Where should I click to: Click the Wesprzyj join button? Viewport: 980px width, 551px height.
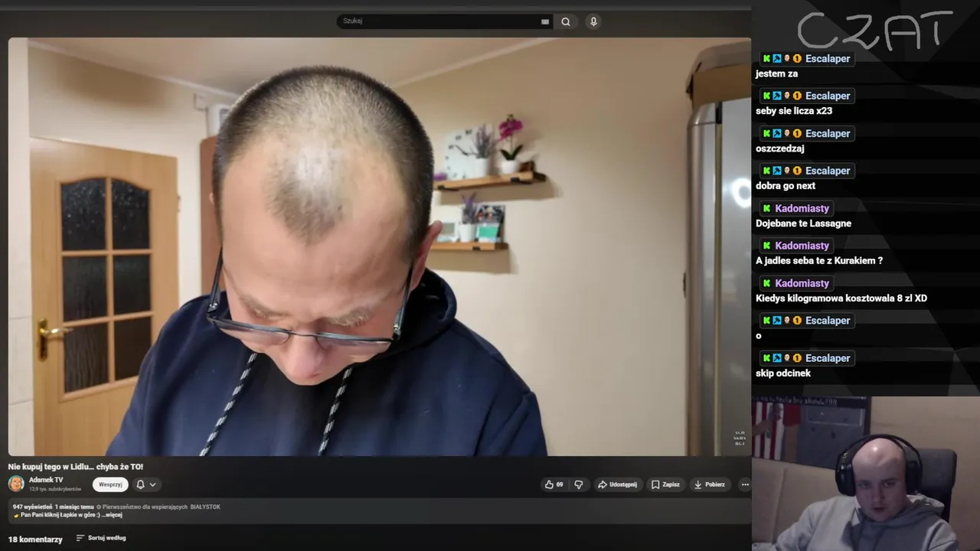(110, 484)
